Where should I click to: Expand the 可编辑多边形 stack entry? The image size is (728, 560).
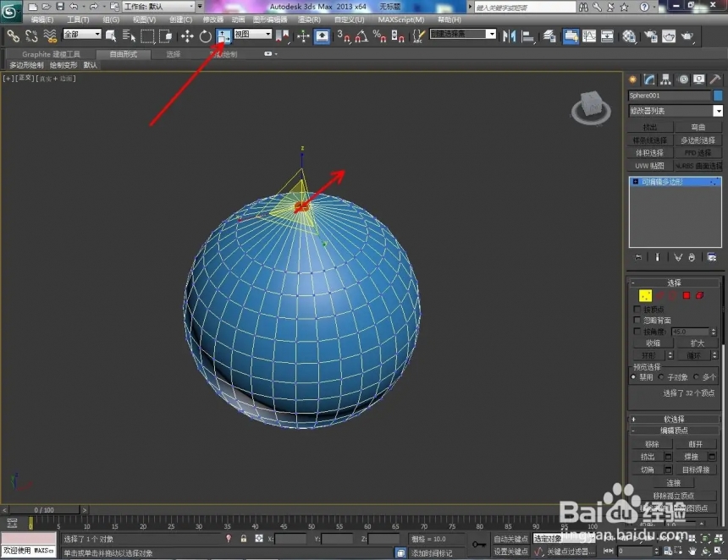636,182
